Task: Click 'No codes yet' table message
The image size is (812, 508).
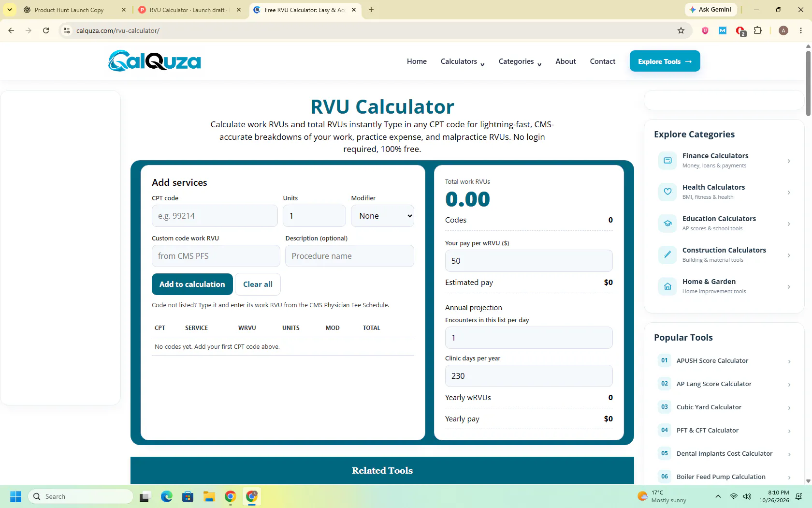Action: click(x=217, y=346)
